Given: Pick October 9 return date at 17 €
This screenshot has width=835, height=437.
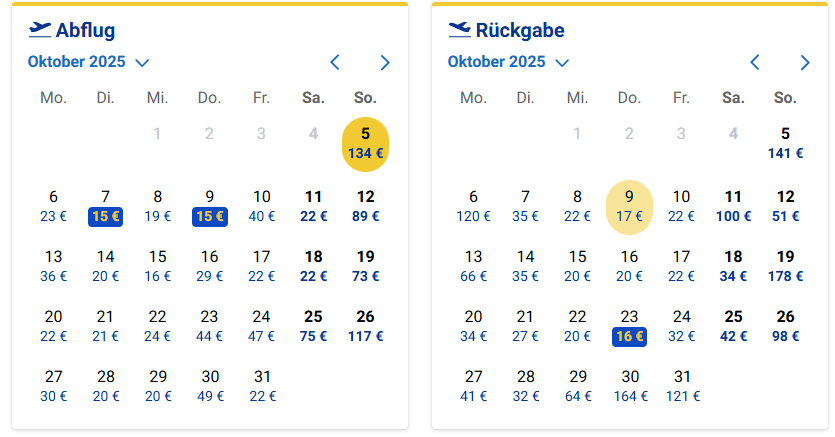Looking at the screenshot, I should click(629, 206).
